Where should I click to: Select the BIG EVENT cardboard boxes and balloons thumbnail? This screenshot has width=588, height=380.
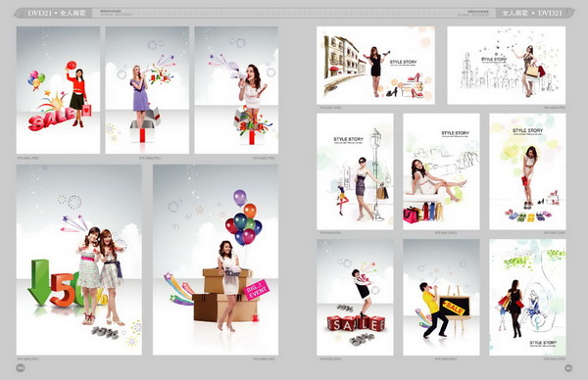(x=216, y=260)
